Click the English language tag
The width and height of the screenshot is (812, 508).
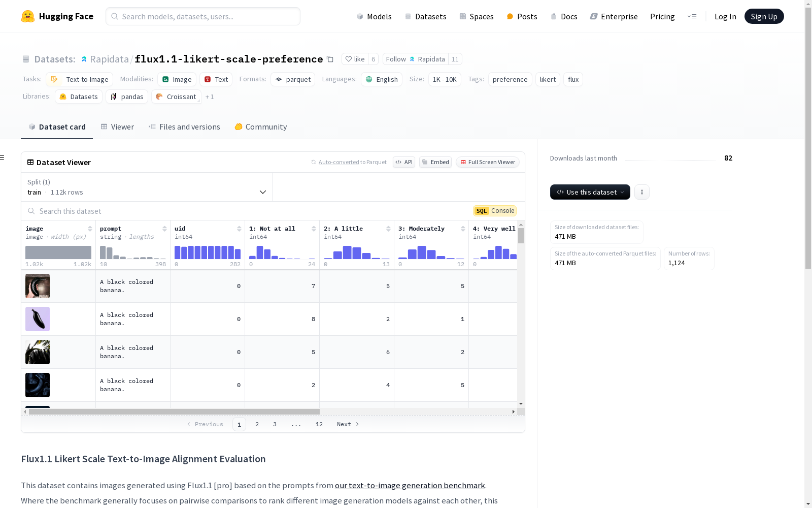coord(382,79)
